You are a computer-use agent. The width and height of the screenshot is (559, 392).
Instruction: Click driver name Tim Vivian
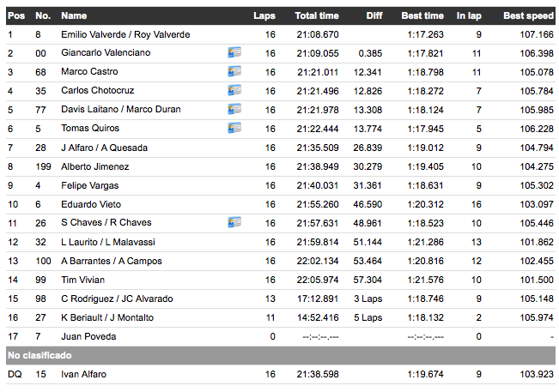click(82, 280)
